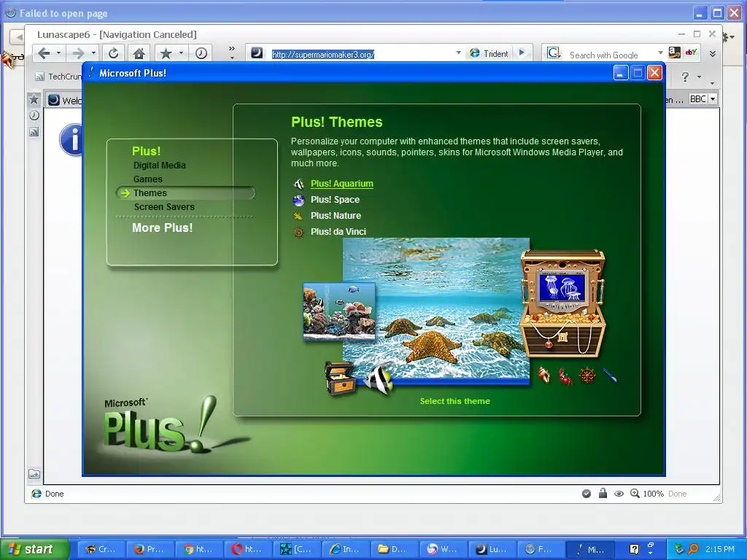Click the Search with Google field

[x=611, y=55]
